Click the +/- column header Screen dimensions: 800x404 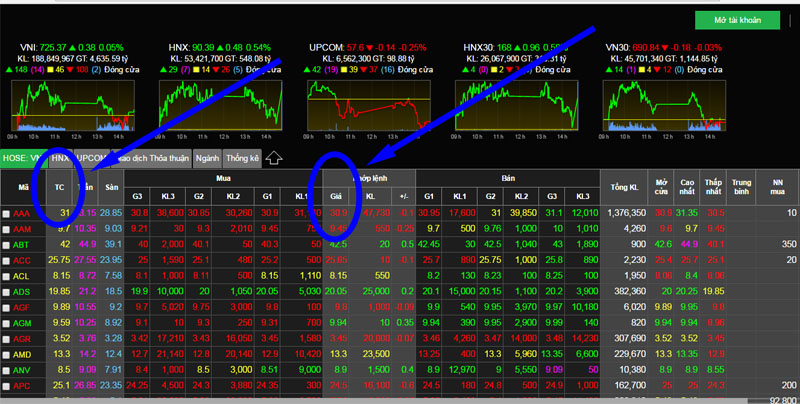coord(404,196)
